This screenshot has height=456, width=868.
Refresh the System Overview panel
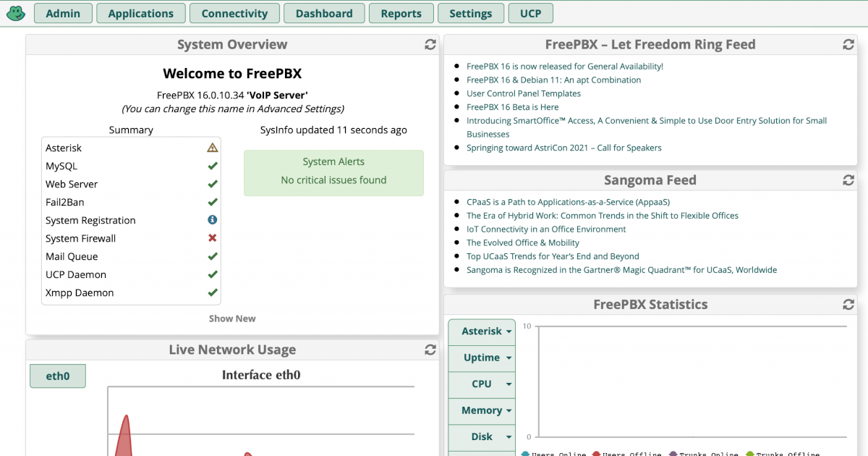coord(430,45)
